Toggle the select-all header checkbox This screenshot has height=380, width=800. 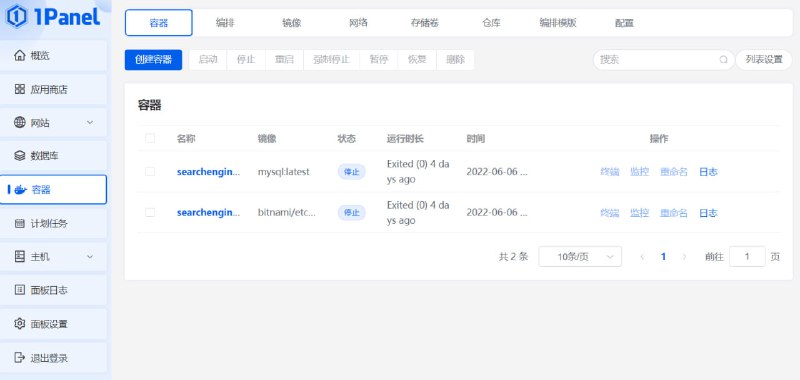click(150, 138)
